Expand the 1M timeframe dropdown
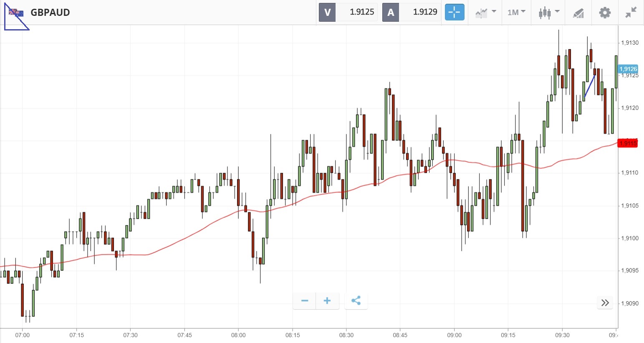 (x=516, y=13)
